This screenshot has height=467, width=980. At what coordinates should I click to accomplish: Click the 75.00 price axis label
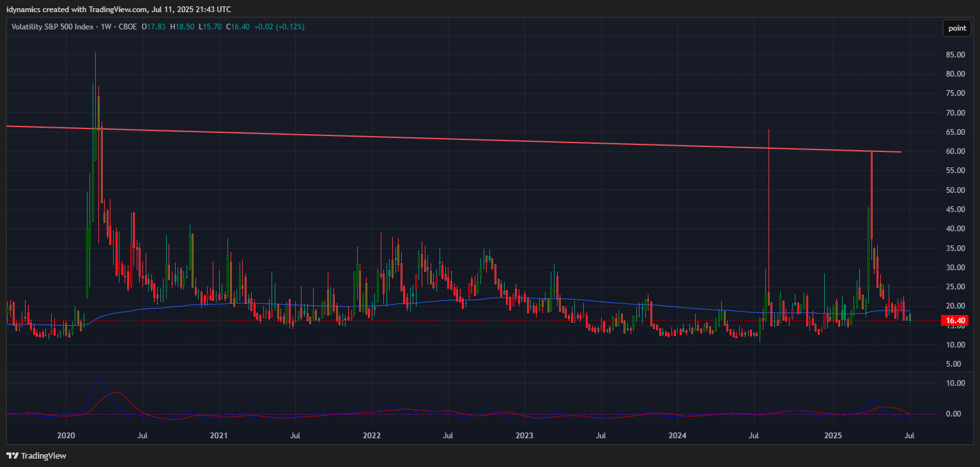click(955, 93)
